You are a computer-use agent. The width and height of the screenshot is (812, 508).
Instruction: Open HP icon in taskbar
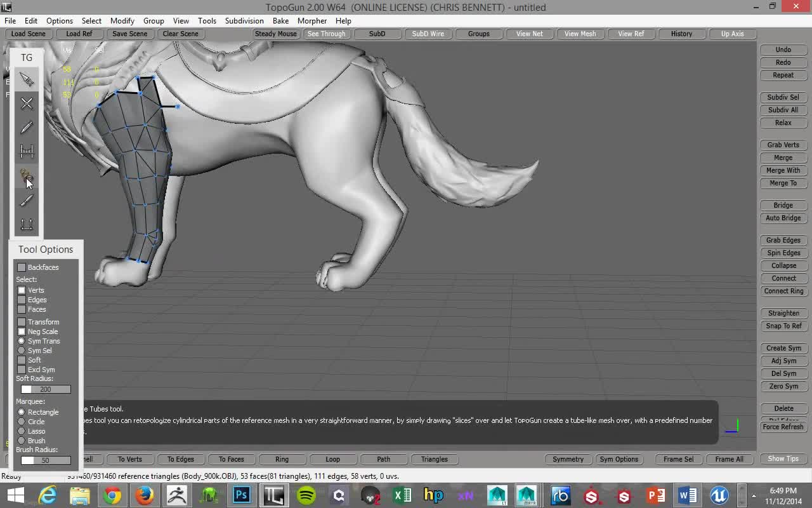tap(433, 495)
